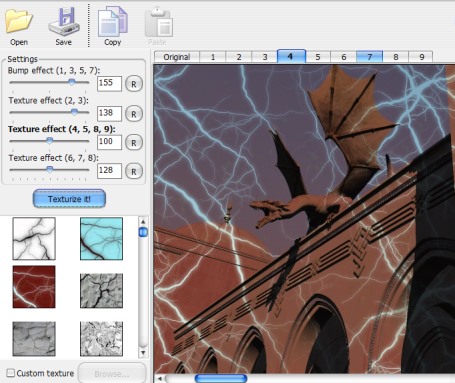Image resolution: width=455 pixels, height=383 pixels.
Task: Choose the dark red lightning texture thumbnail
Action: click(x=34, y=287)
